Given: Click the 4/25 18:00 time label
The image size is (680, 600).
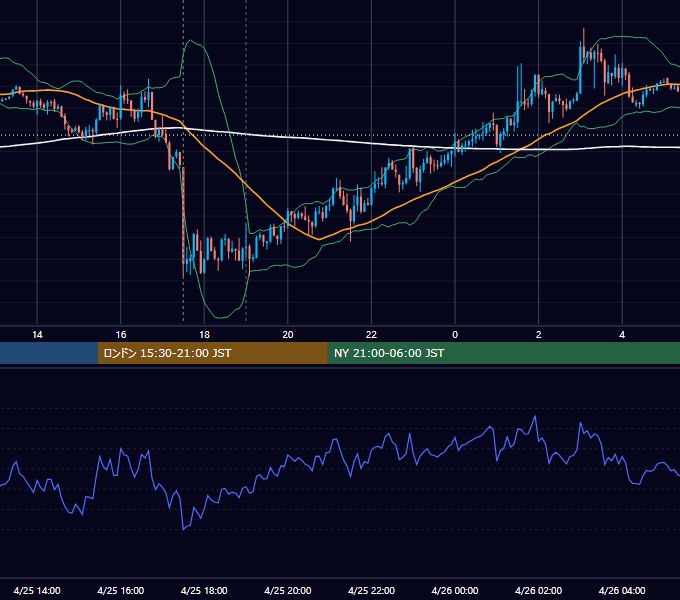Looking at the screenshot, I should coord(204,590).
